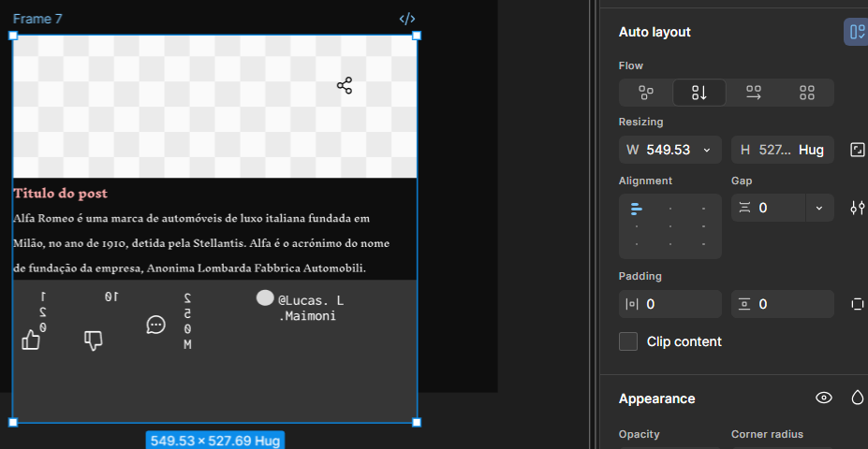868x449 pixels.
Task: Click the Alfa Romeo paragraph text
Action: click(x=201, y=244)
